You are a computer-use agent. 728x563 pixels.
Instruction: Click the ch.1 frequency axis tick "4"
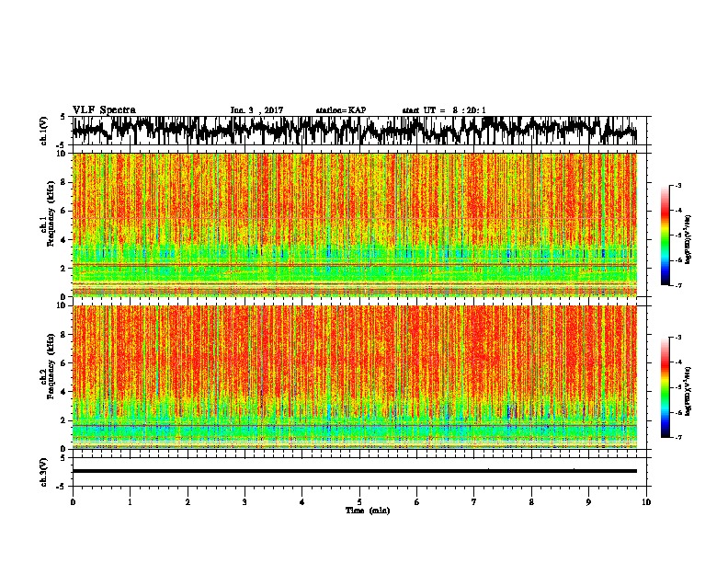coord(63,240)
